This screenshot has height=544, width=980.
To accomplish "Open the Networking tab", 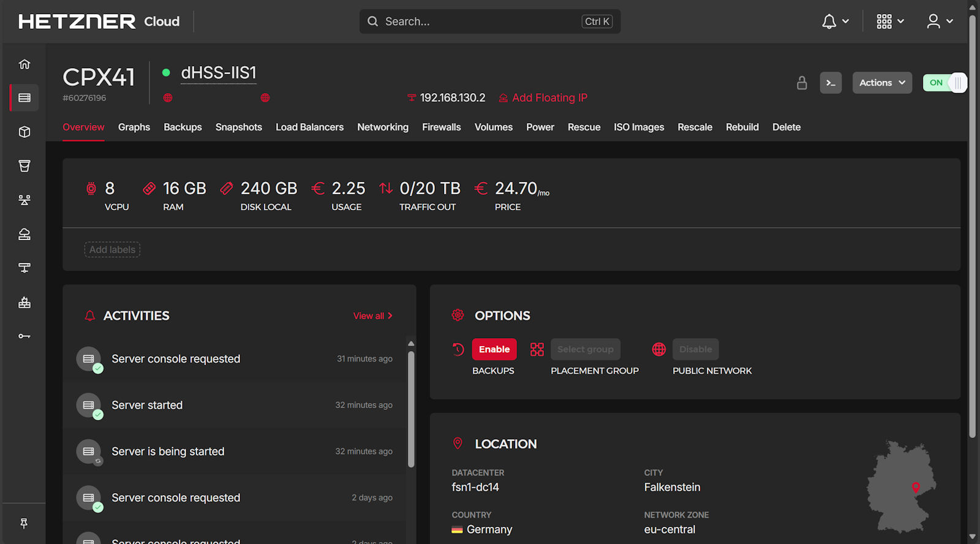I will point(383,127).
